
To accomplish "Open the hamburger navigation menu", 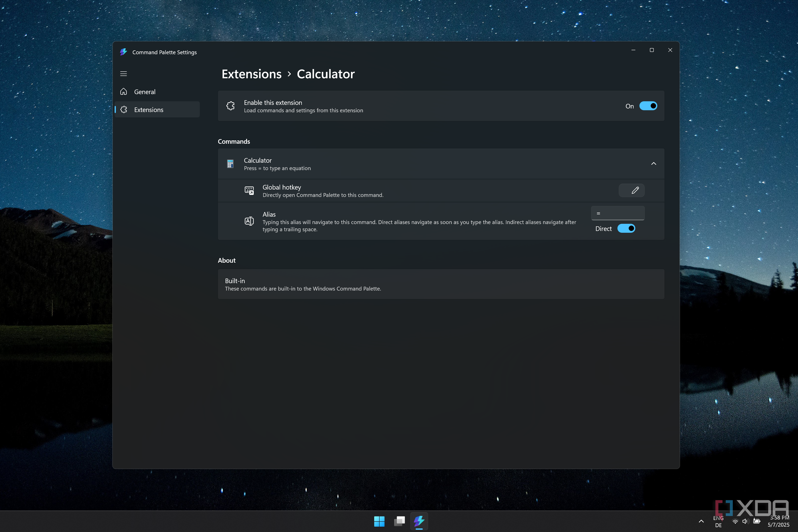I will [124, 74].
